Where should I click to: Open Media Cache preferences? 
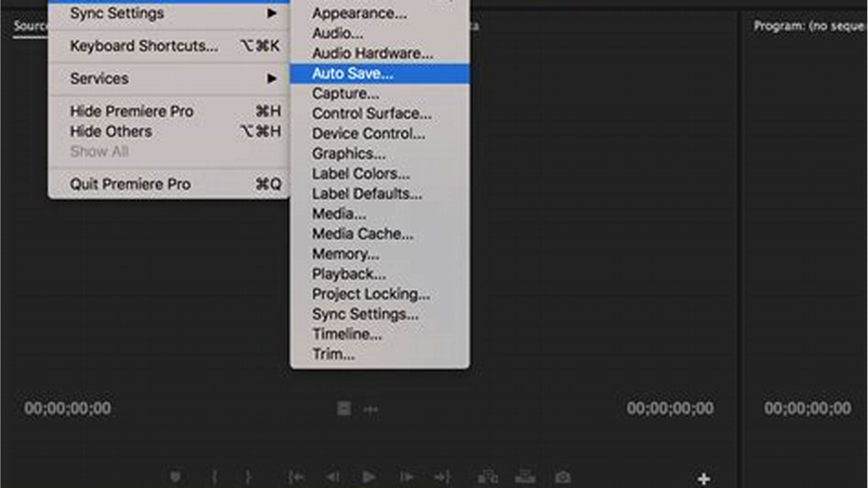click(x=380, y=234)
